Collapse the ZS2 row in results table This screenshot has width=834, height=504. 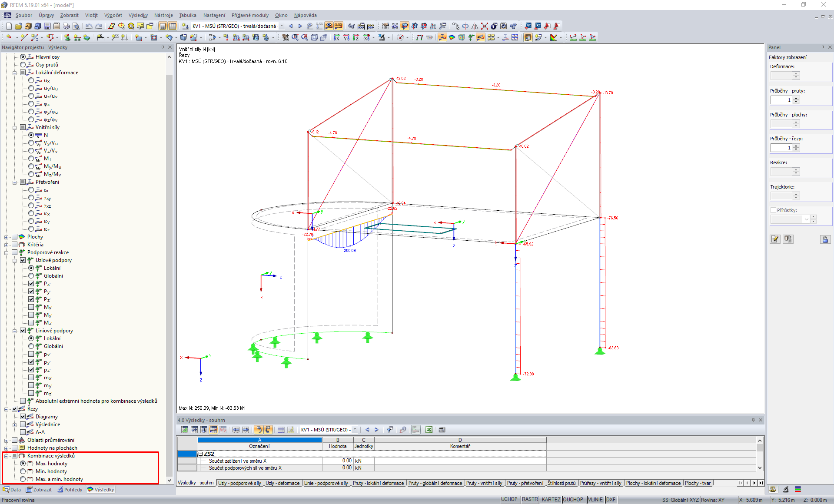pos(201,454)
